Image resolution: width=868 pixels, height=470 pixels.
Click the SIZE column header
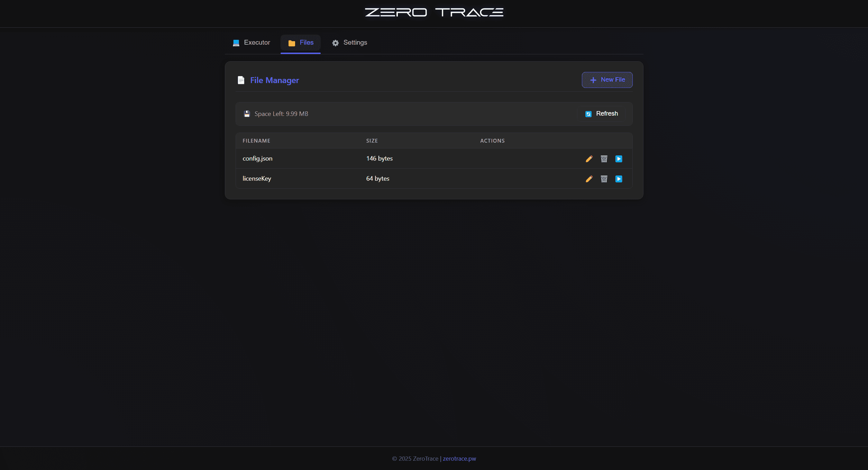coord(372,141)
